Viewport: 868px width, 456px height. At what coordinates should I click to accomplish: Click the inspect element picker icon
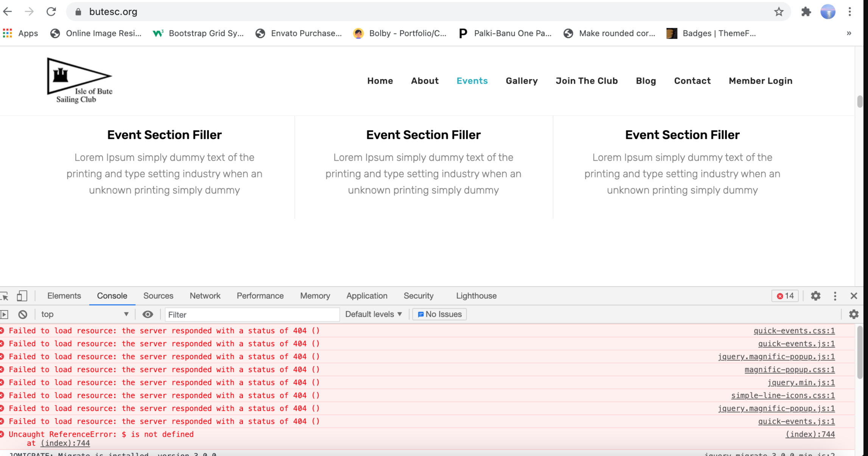5,296
